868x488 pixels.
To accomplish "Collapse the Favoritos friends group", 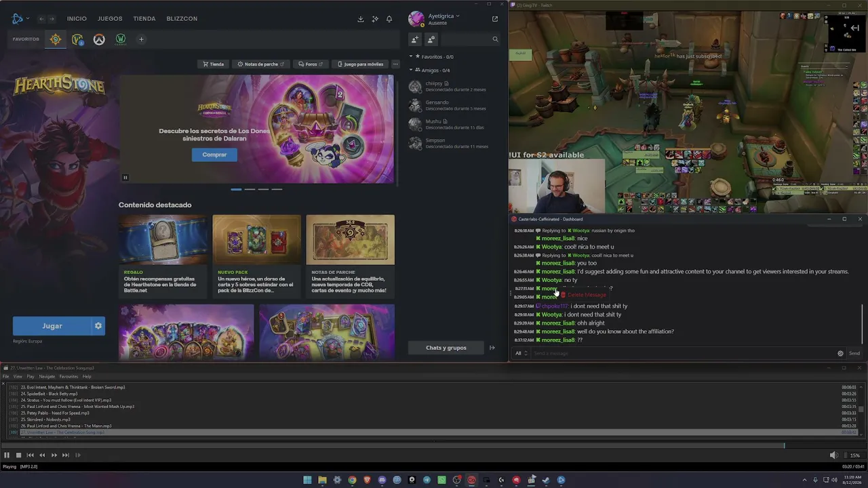I will [x=411, y=57].
